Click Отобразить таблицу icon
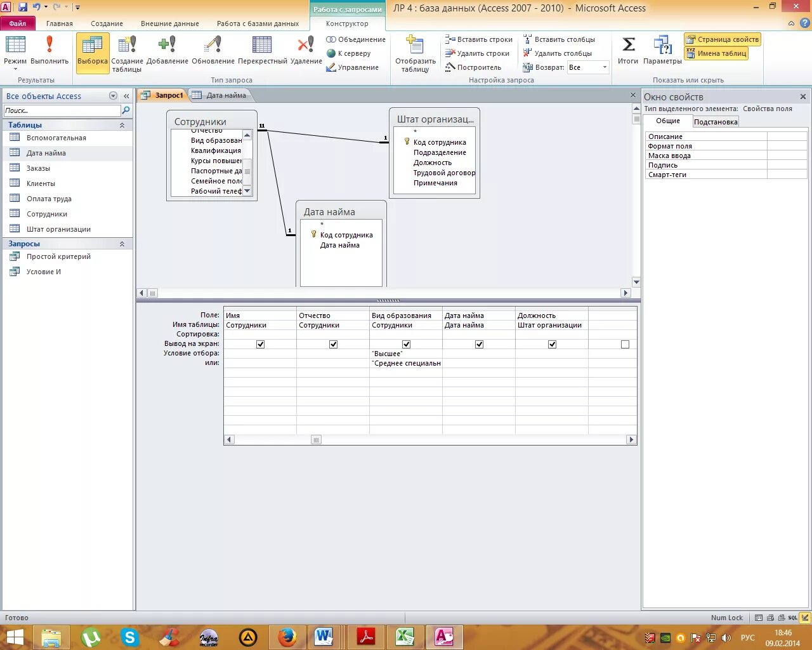The height and width of the screenshot is (650, 812). tap(416, 53)
